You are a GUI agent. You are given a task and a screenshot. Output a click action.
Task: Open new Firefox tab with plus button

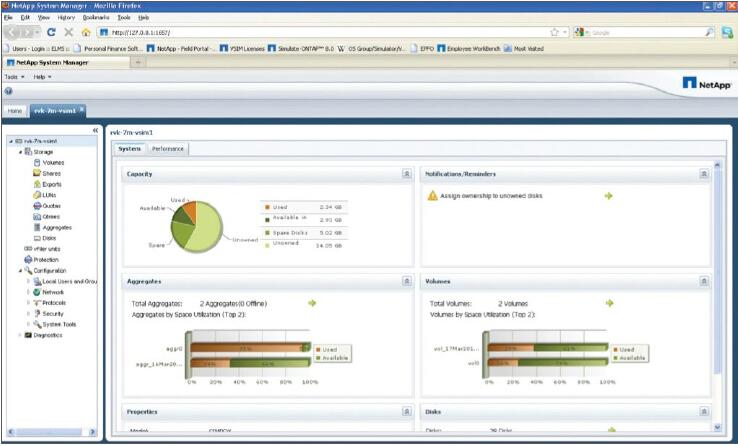138,62
